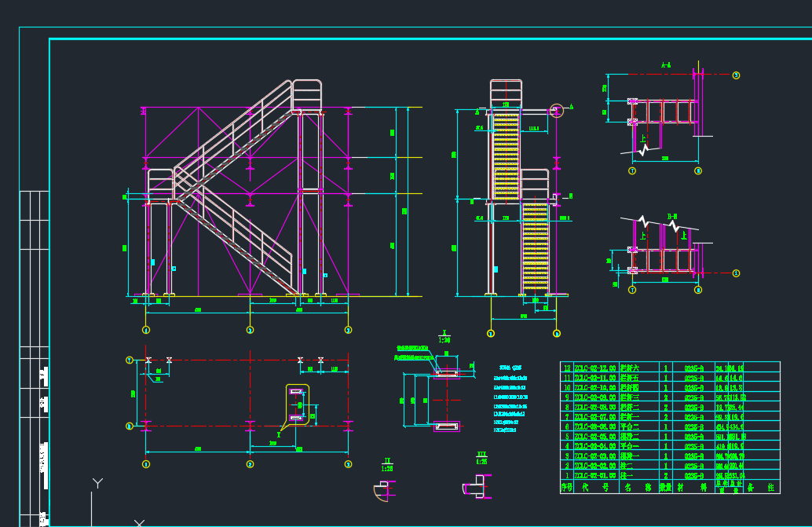The width and height of the screenshot is (812, 527).
Task: Select row number 12 in parts table
Action: [567, 368]
